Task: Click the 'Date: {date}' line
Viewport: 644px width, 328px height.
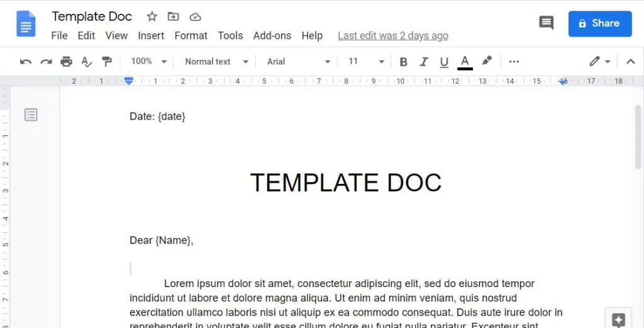Action: click(157, 116)
